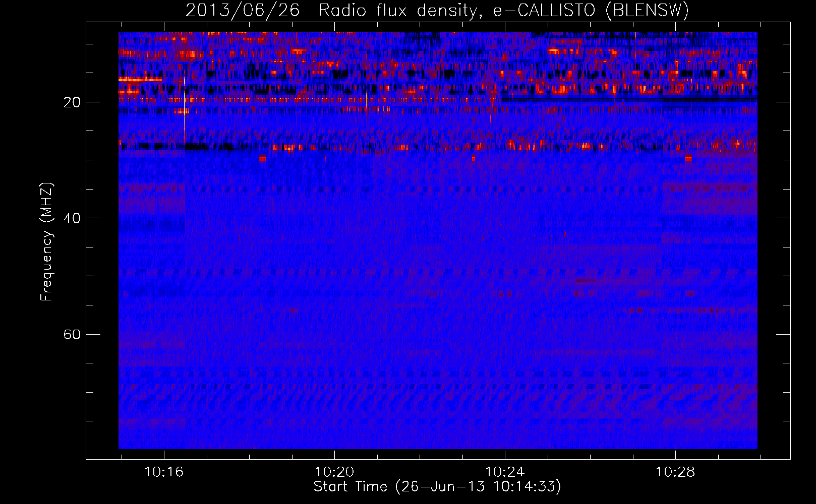Click the 10:16 time tick label
Screen dimensions: 816x504
pos(164,472)
